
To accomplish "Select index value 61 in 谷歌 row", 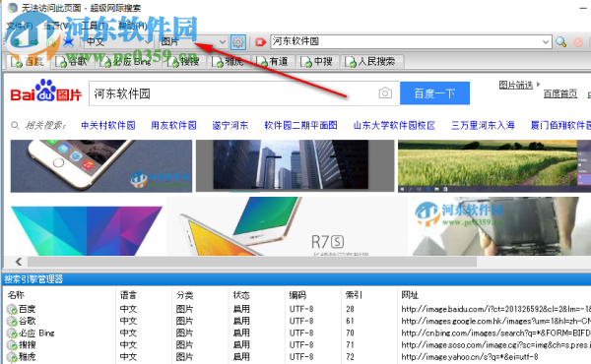I will (350, 321).
